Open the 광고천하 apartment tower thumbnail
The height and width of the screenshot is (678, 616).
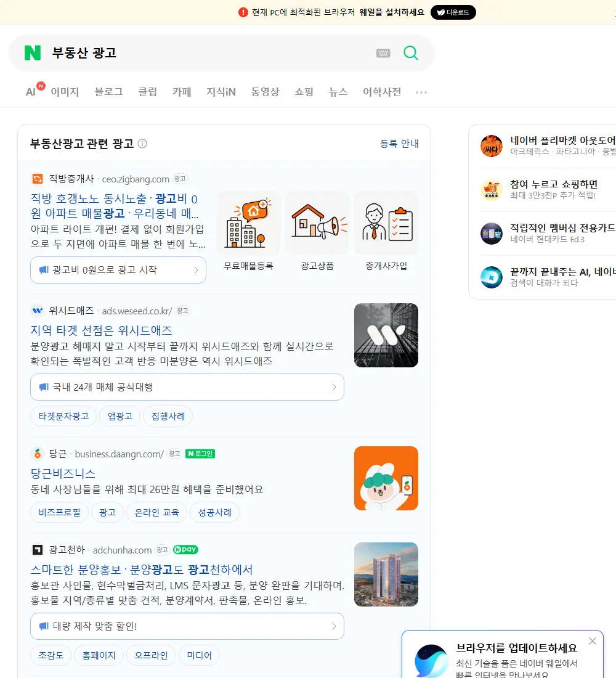386,574
